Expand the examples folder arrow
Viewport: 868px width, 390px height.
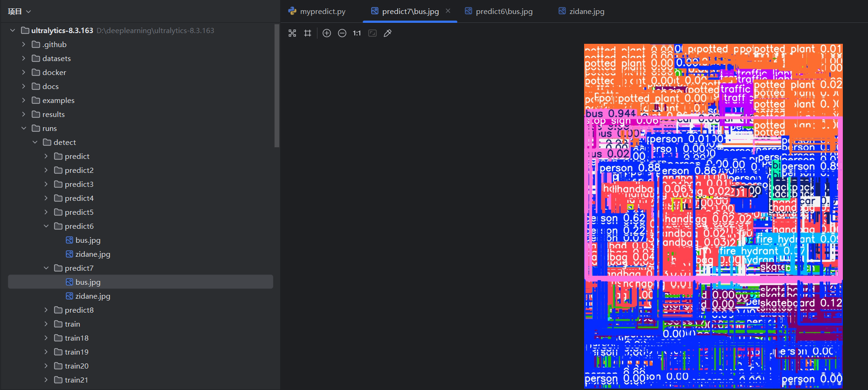[24, 100]
